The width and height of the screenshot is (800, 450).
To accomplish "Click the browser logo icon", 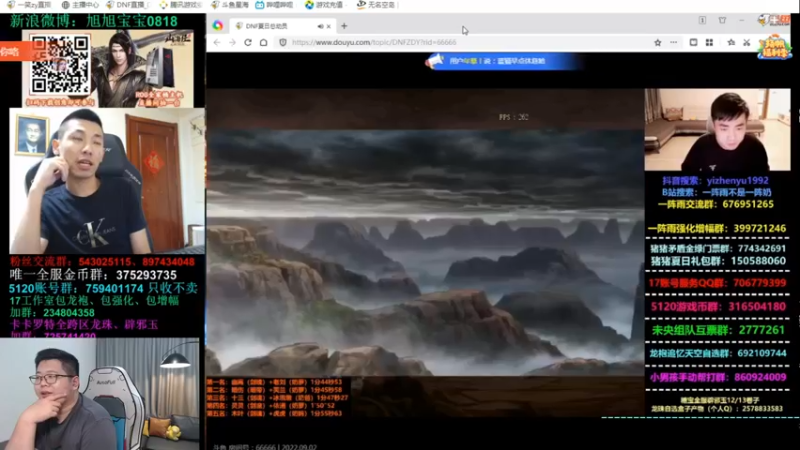I will tap(218, 26).
